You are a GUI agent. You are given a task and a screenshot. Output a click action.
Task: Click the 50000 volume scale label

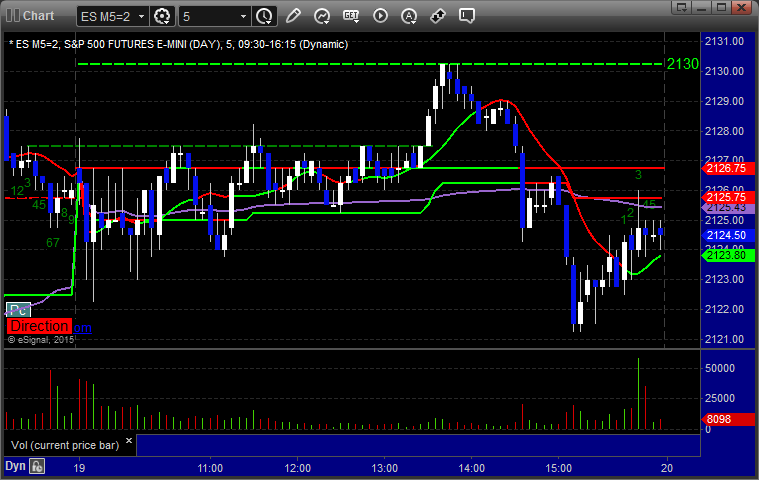pos(720,368)
